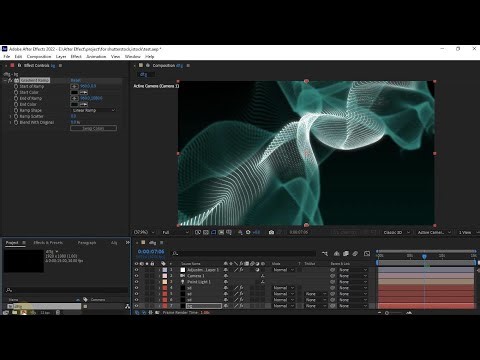Toggle motion blur switch in timeline
This screenshot has height=360, width=480.
tap(355, 254)
